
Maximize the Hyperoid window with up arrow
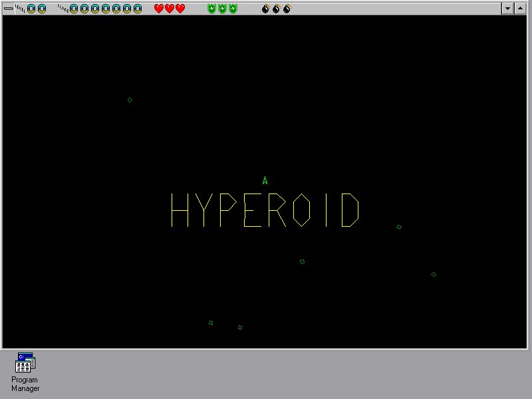(520, 9)
